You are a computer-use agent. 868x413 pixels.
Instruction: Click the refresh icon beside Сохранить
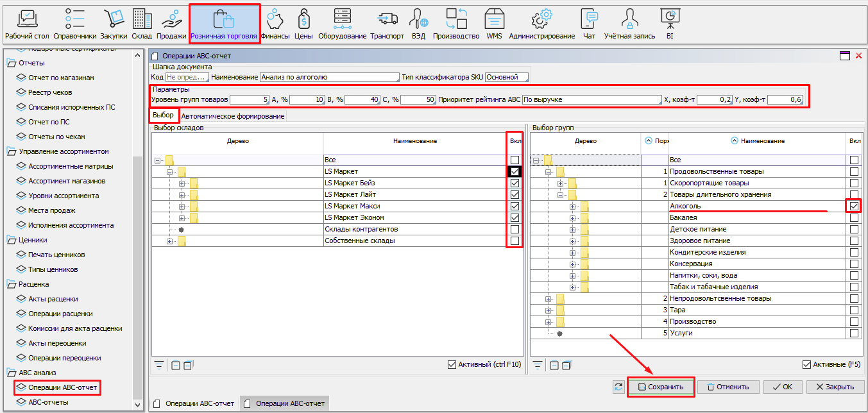click(618, 387)
